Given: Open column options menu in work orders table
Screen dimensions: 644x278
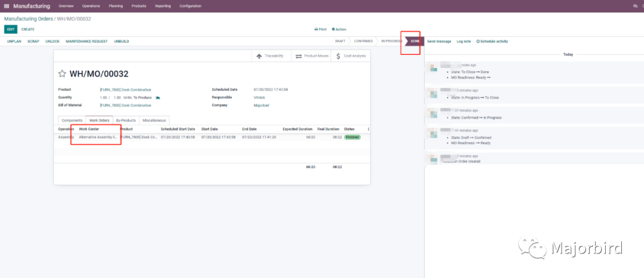Looking at the screenshot, I should coord(368,129).
